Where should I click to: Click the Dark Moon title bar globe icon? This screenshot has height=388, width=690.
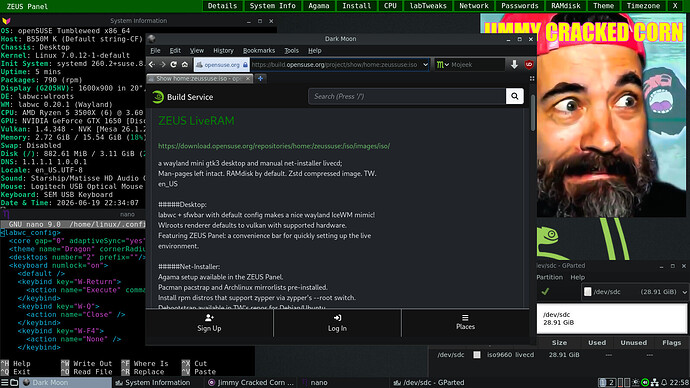pos(152,39)
